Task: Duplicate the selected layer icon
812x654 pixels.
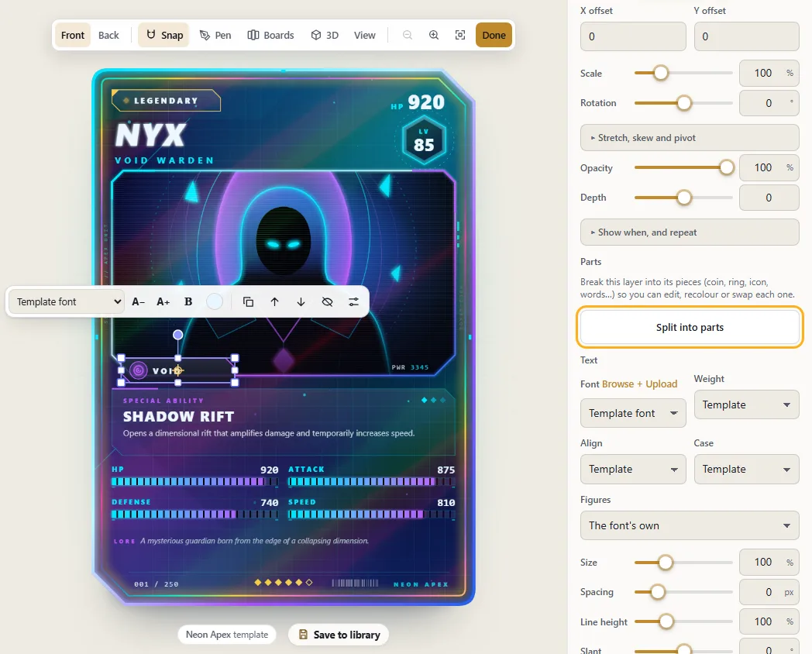Action: click(249, 302)
